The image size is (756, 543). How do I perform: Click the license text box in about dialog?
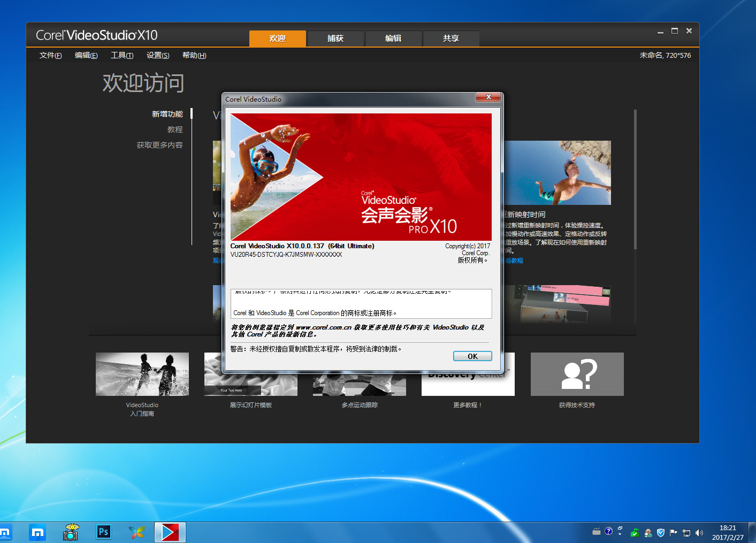(x=361, y=304)
